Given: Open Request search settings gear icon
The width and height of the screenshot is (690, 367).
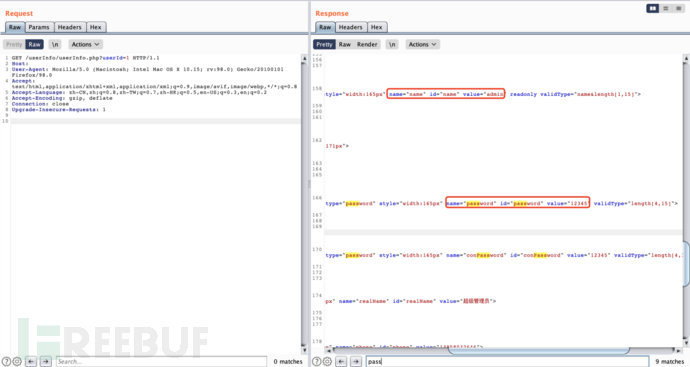Looking at the screenshot, I should pos(17,362).
